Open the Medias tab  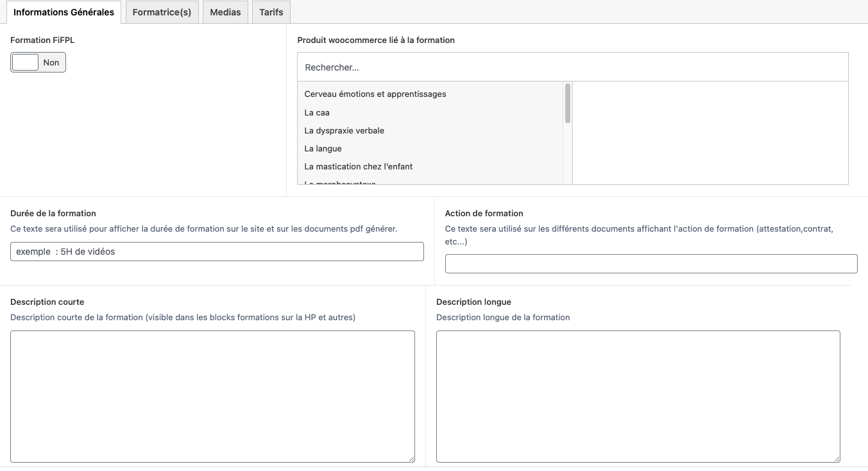click(225, 12)
